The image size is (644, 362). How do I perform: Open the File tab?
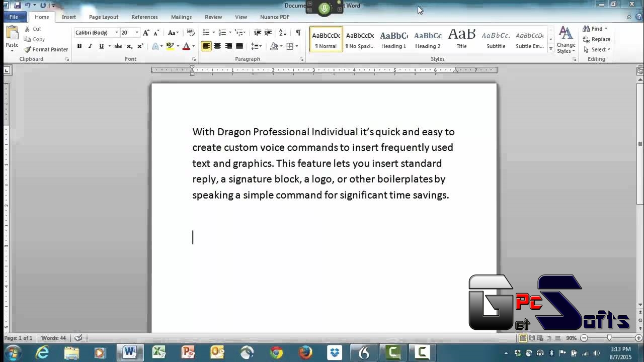tap(14, 17)
